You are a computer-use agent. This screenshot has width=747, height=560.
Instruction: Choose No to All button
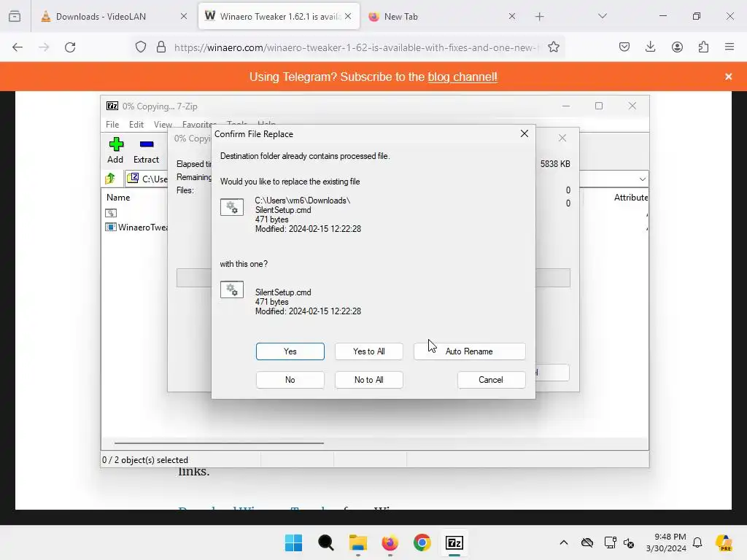click(x=368, y=380)
